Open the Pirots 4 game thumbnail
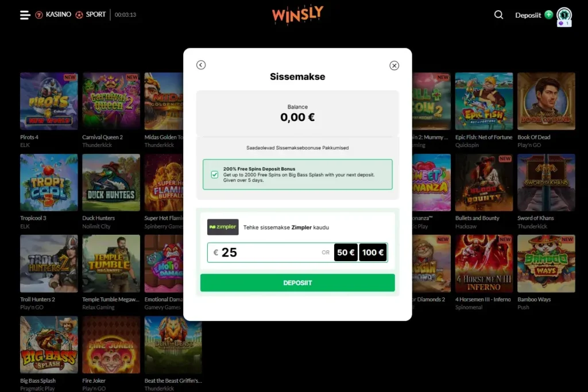588x392 pixels. click(49, 101)
